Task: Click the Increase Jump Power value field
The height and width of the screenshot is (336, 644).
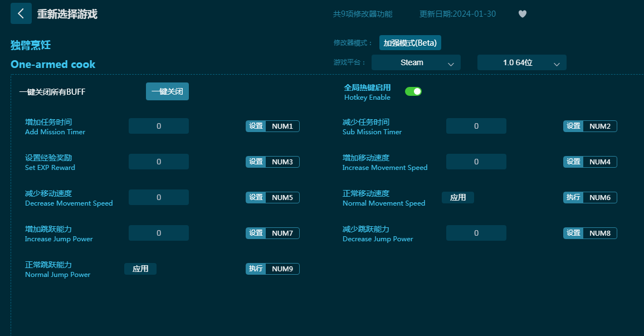Action: tap(158, 233)
